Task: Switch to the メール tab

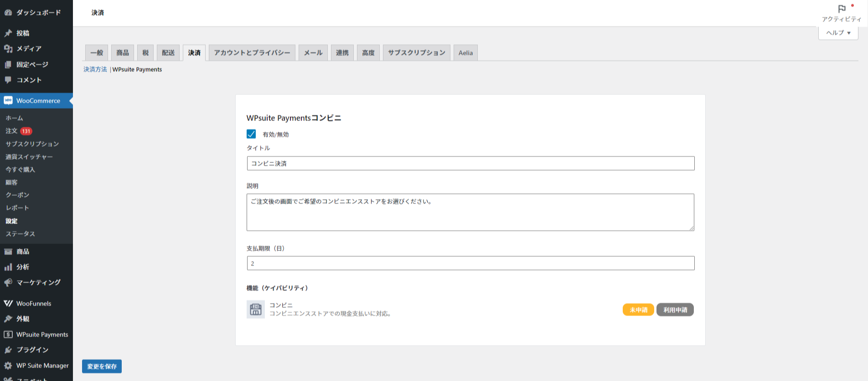Action: coord(313,53)
